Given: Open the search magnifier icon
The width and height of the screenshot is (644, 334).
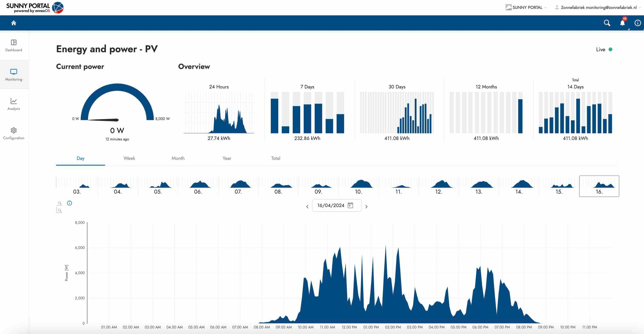Looking at the screenshot, I should 607,23.
